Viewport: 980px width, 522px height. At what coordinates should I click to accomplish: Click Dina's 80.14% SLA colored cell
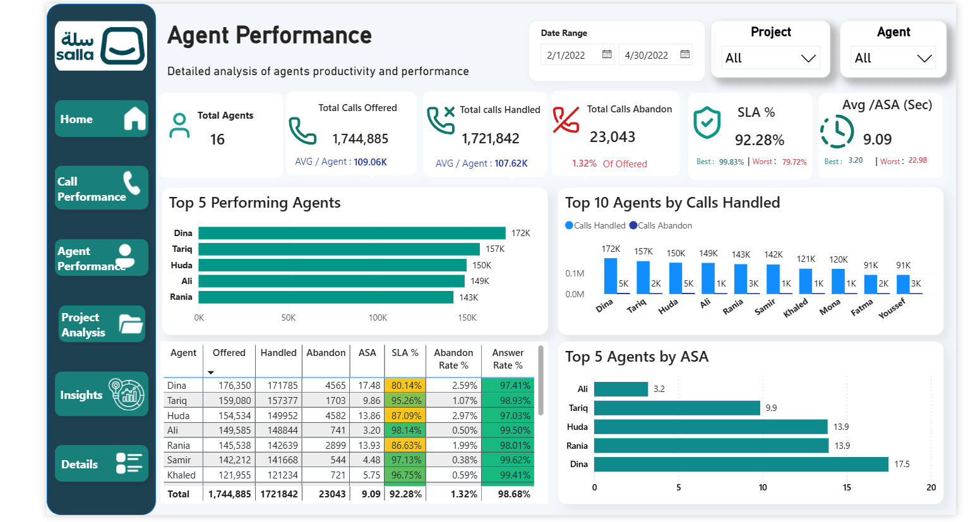(406, 385)
